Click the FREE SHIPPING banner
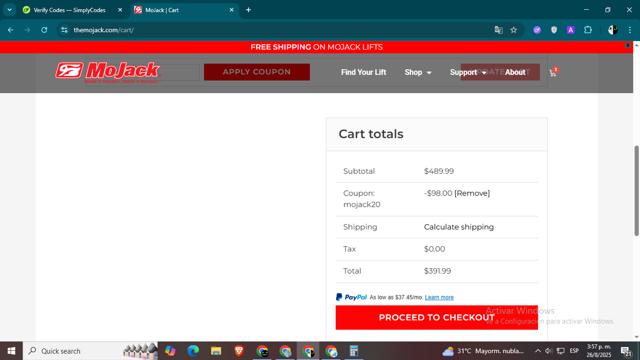Image resolution: width=640 pixels, height=360 pixels. [316, 47]
